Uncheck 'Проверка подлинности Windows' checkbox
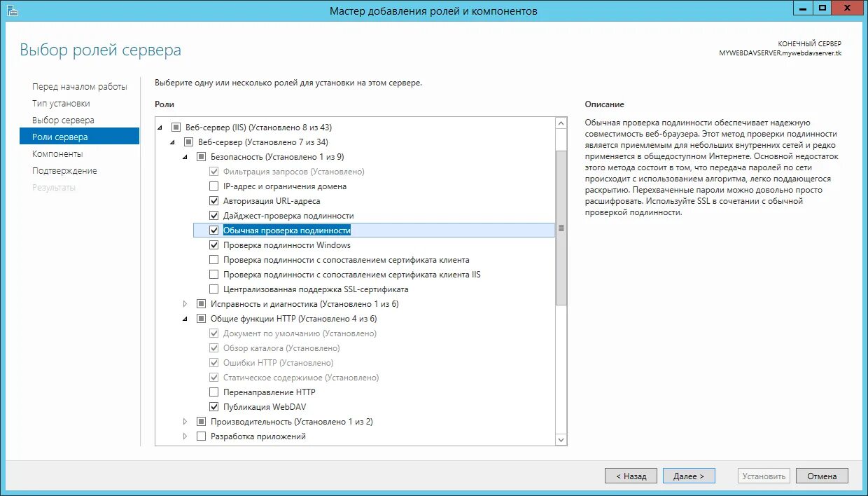Screen dimensions: 868x496 click(x=214, y=245)
